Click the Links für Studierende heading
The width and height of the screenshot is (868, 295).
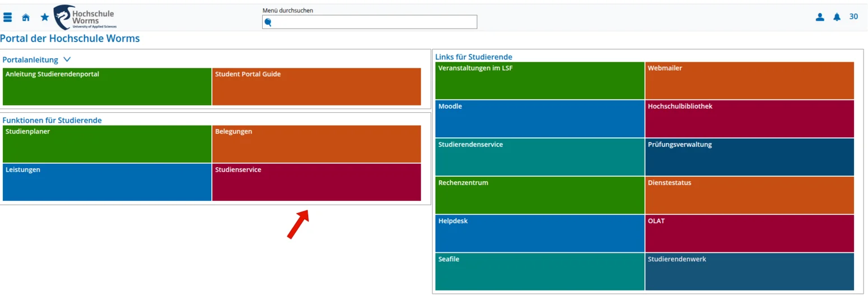pyautogui.click(x=474, y=57)
